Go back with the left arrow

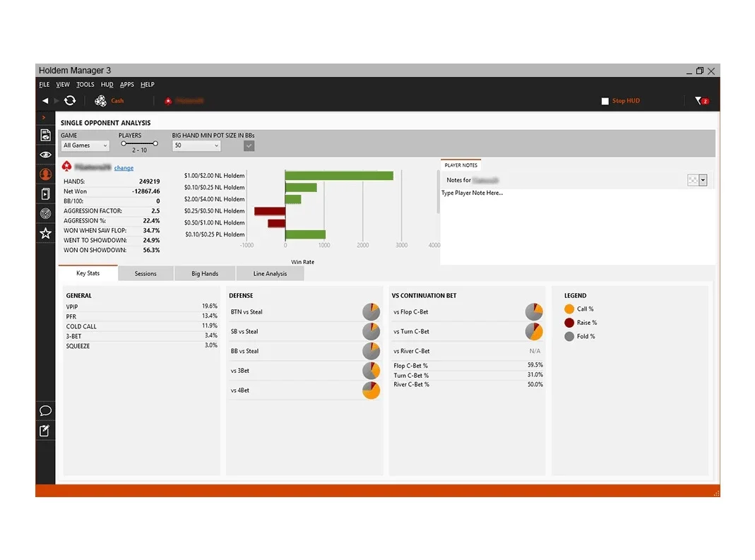pos(45,101)
